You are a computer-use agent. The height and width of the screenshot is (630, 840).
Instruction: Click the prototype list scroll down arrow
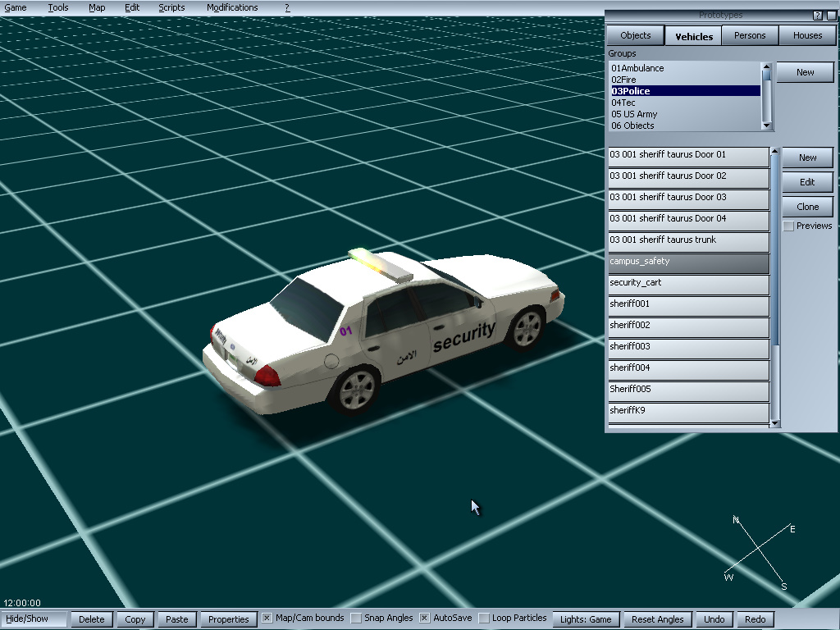tap(775, 423)
